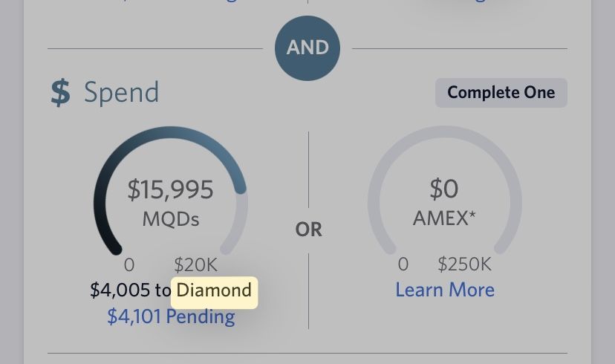Click the round AND badge
The width and height of the screenshot is (615, 364).
pyautogui.click(x=307, y=48)
